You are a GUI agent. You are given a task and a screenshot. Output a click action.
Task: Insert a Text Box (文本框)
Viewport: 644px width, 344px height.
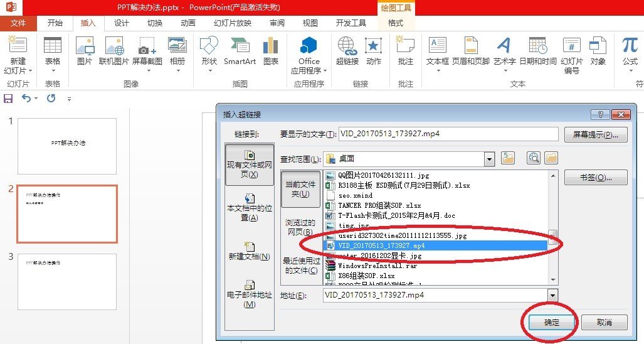[438, 54]
